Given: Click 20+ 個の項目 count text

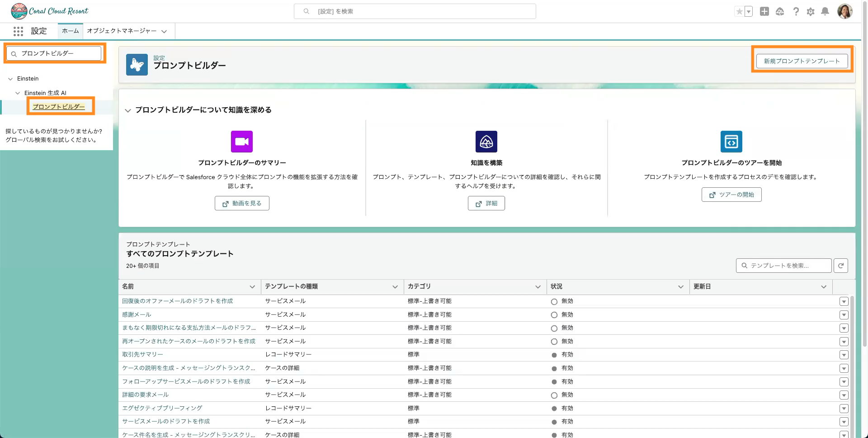Looking at the screenshot, I should tap(143, 266).
